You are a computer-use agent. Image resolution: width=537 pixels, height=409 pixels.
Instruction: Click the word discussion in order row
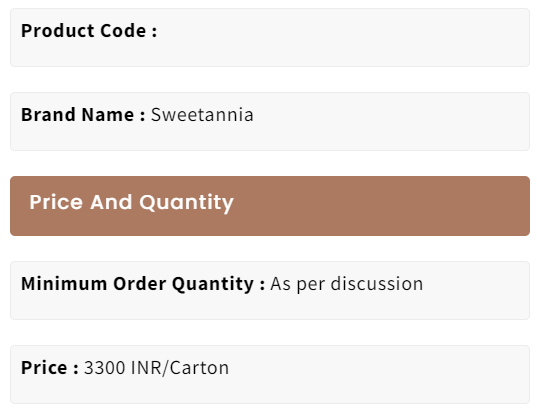point(377,284)
